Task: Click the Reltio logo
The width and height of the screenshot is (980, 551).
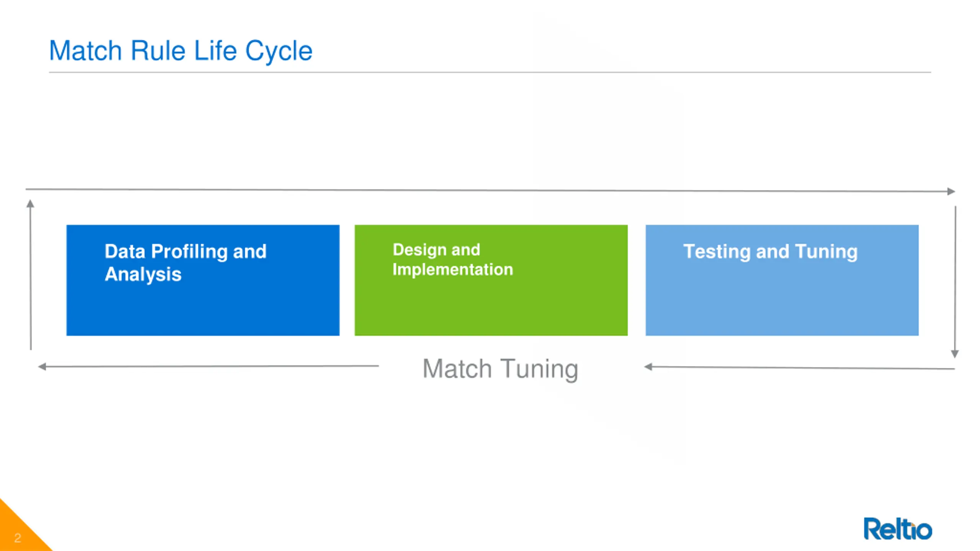Action: (x=897, y=529)
